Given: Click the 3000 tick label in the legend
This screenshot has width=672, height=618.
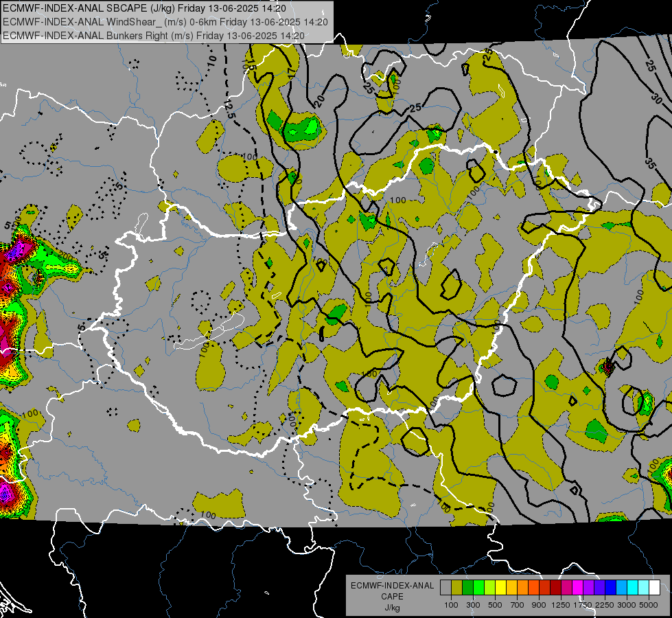Looking at the screenshot, I should coord(627,605).
